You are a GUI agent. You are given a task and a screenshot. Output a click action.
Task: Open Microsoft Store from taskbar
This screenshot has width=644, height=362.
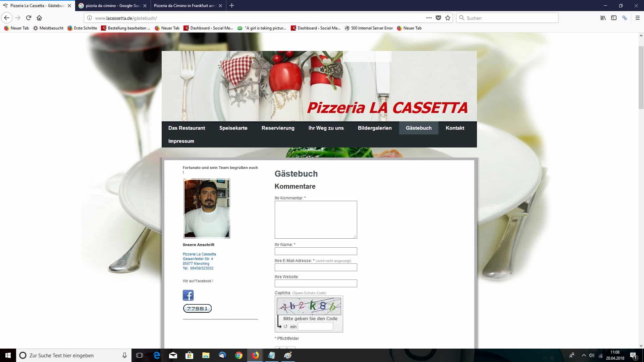tap(190, 355)
